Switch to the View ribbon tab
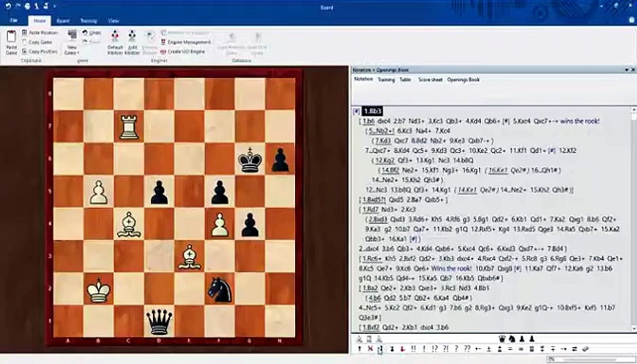This screenshot has width=637, height=364. click(113, 21)
